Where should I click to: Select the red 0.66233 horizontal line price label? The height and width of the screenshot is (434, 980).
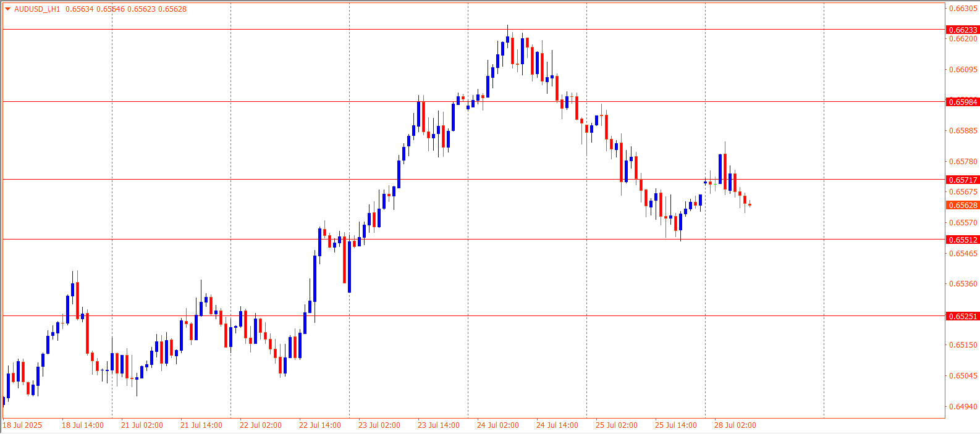963,30
